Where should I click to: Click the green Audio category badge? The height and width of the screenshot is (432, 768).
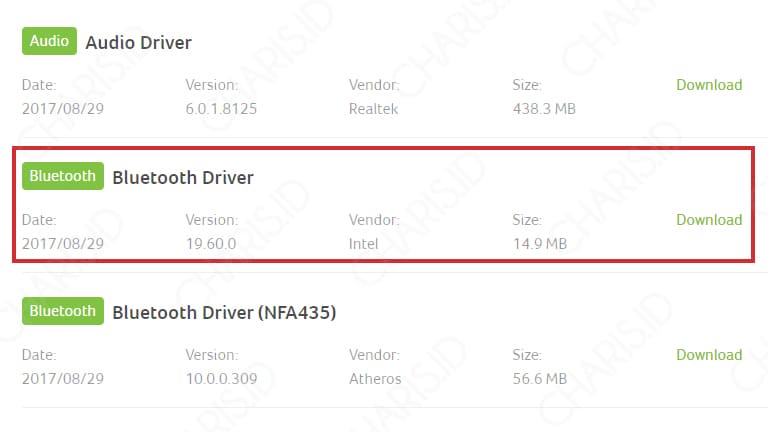[x=49, y=41]
